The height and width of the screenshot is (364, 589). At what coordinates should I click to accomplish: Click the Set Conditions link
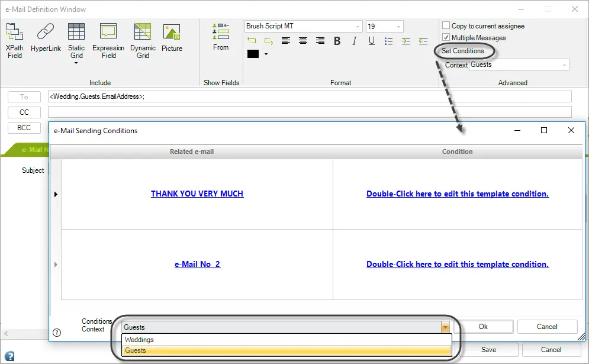pyautogui.click(x=463, y=51)
